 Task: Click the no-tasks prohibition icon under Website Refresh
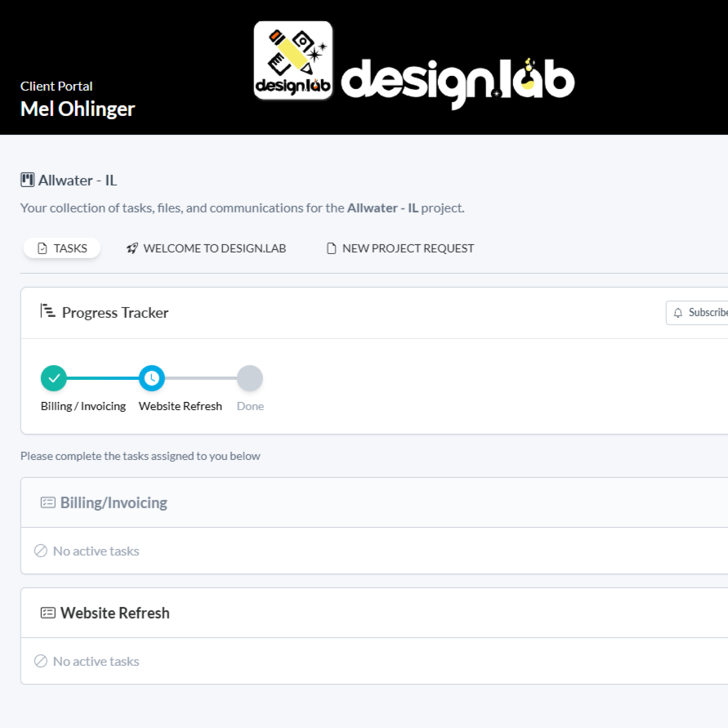pyautogui.click(x=41, y=660)
